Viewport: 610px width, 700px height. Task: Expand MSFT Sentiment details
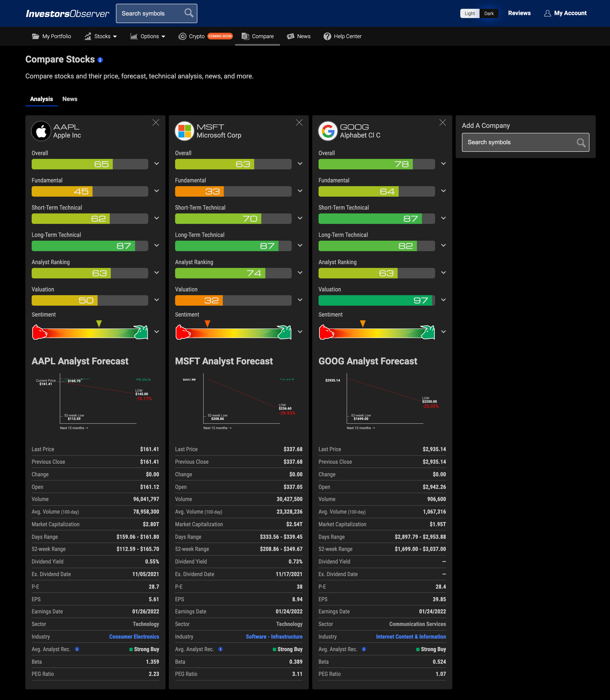click(300, 332)
